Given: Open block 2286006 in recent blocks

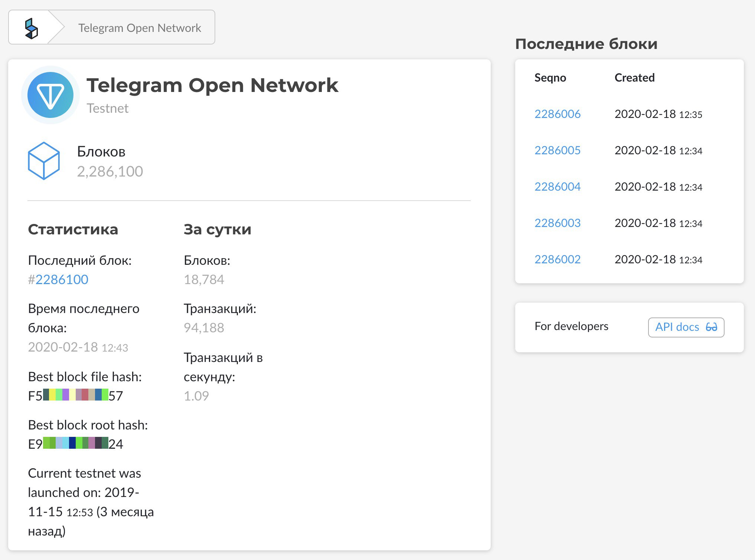Looking at the screenshot, I should pos(557,114).
